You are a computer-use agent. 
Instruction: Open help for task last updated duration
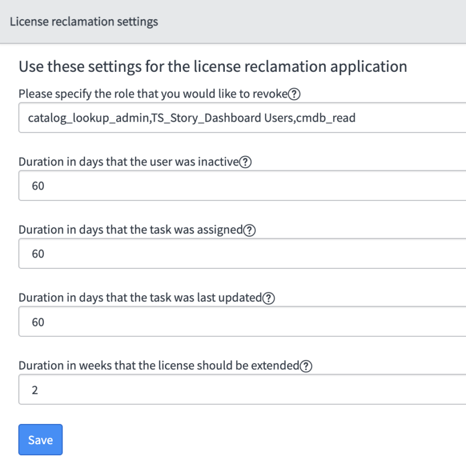click(x=268, y=297)
